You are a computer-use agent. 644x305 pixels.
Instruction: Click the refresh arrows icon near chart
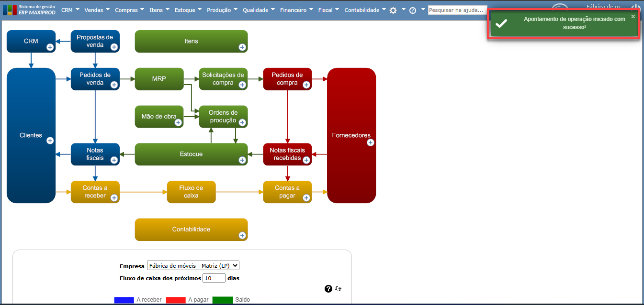coord(338,289)
